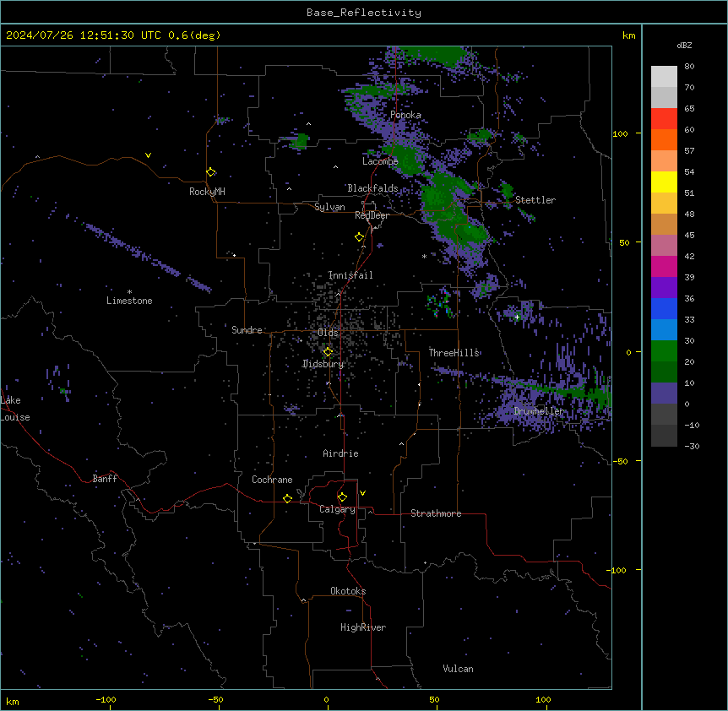Select the yellow 54–51 dBZ legend swatch
Screen dimensions: 728x711
(x=664, y=182)
